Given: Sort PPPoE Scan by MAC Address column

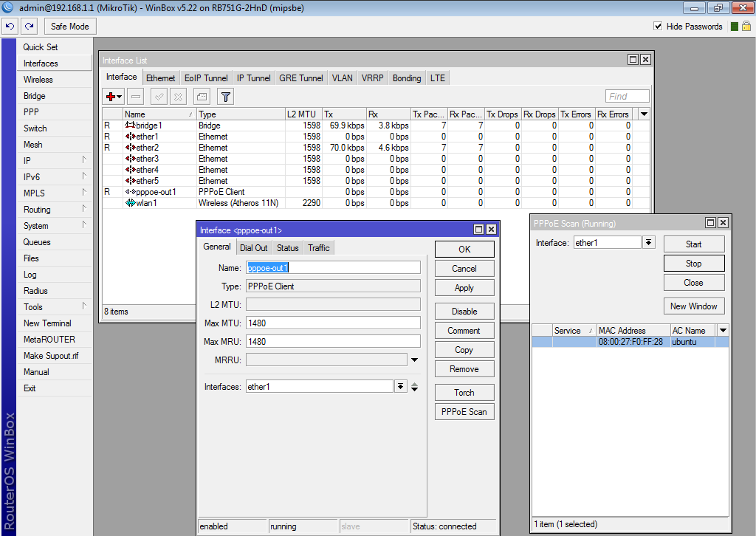Looking at the screenshot, I should [x=633, y=330].
